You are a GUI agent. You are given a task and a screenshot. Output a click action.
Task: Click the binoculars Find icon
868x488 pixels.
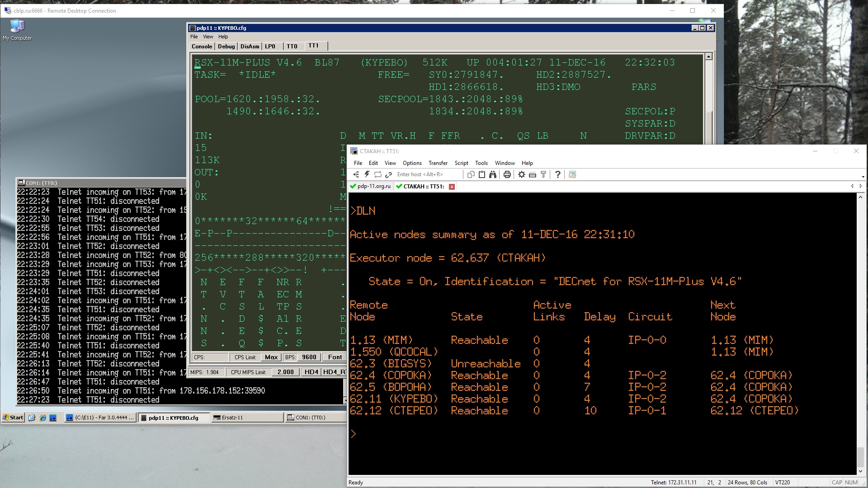coord(493,174)
